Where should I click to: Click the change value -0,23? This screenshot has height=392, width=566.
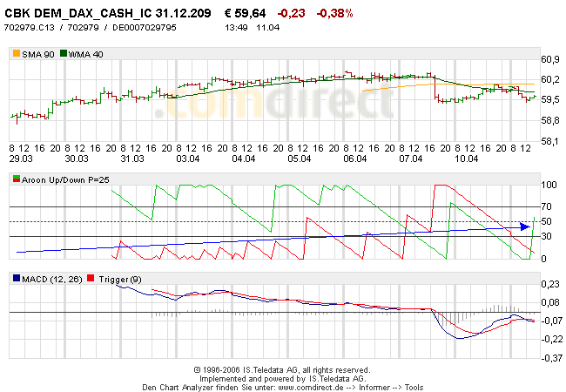tap(291, 13)
